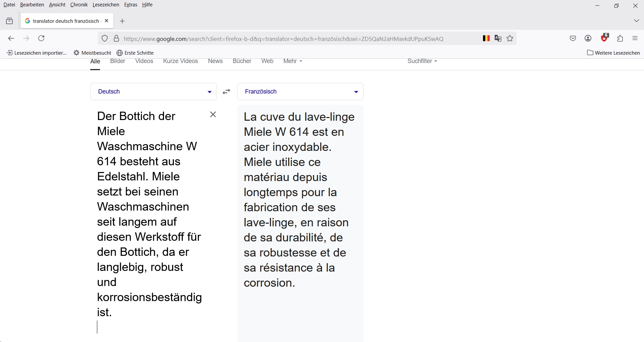Open the Firefox account menu
This screenshot has width=644, height=342.
coord(588,39)
